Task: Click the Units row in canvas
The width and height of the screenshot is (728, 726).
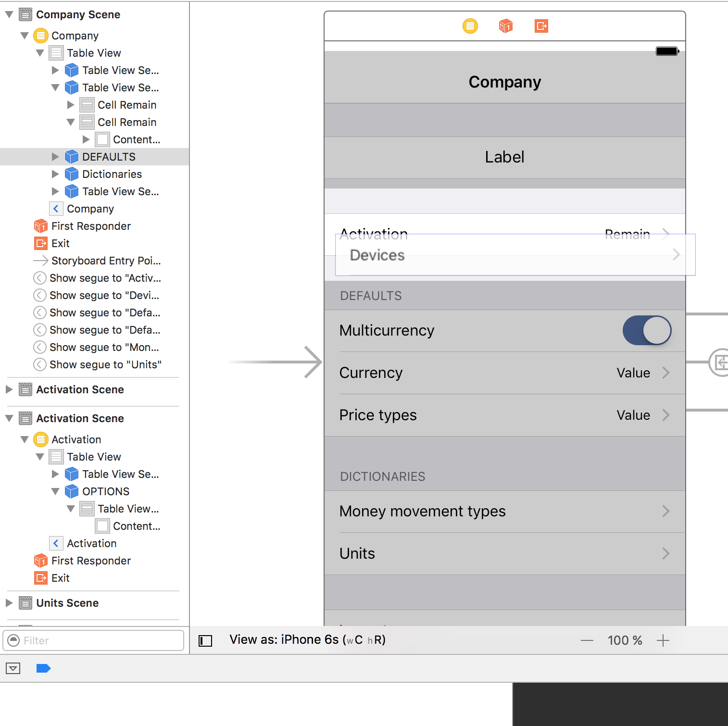Action: point(505,554)
